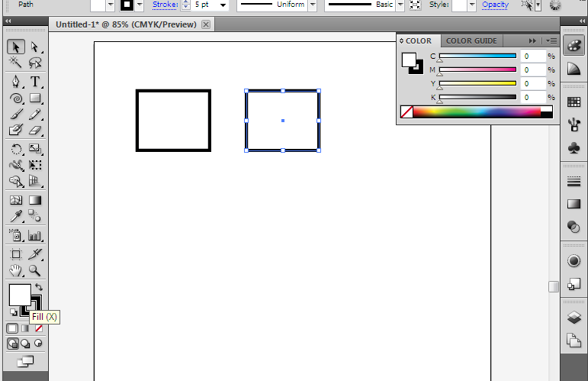Viewport: 588px width, 381px height.
Task: Select the Direct Selection tool
Action: click(x=35, y=47)
